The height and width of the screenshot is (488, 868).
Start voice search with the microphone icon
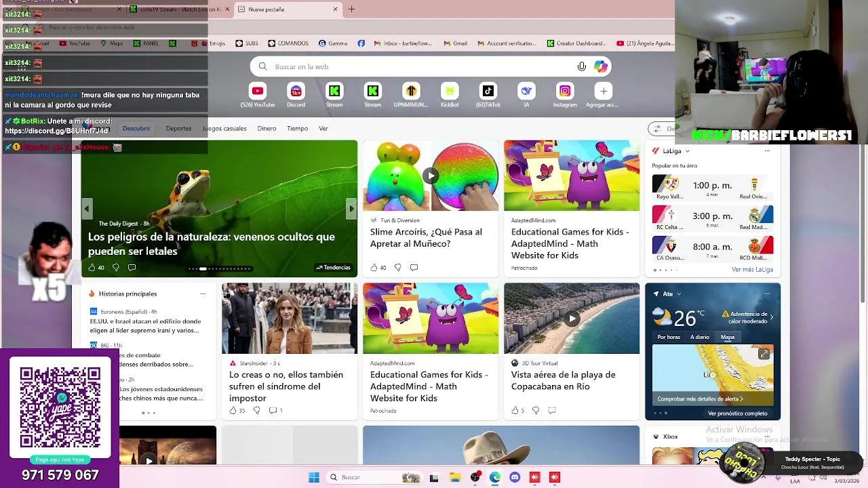(x=582, y=66)
